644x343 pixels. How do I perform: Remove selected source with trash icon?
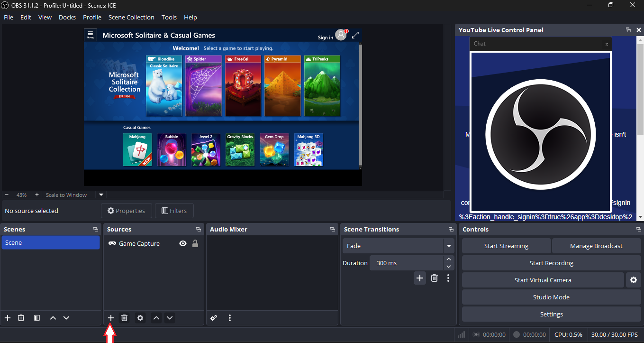124,318
